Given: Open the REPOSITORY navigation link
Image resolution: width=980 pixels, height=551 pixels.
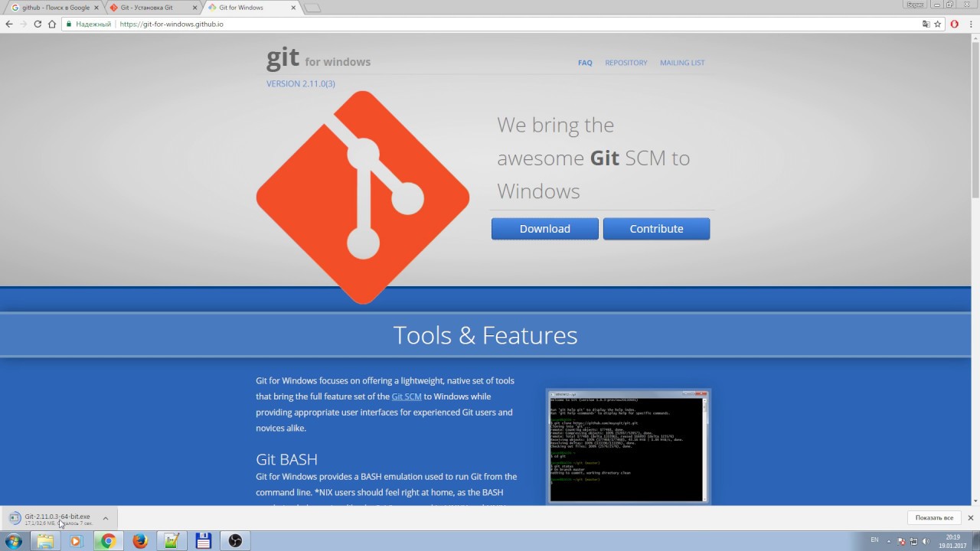Looking at the screenshot, I should 626,63.
